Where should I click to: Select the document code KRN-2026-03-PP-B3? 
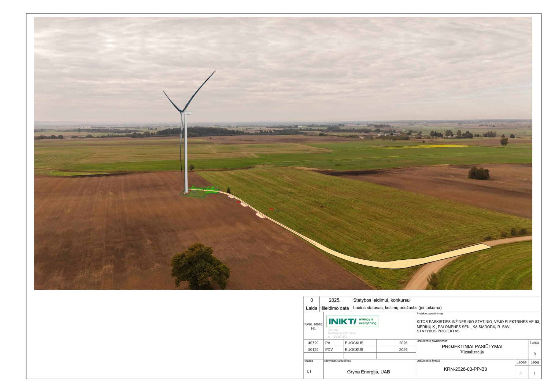[465, 369]
